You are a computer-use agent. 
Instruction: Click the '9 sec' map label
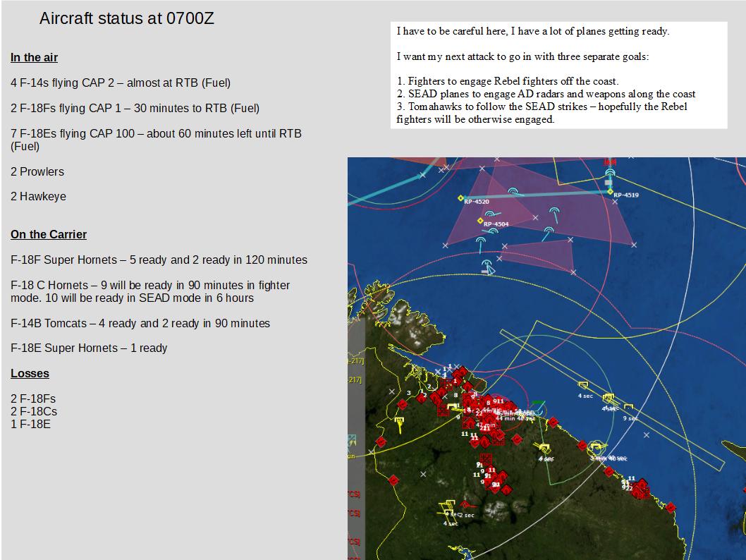pyautogui.click(x=630, y=419)
